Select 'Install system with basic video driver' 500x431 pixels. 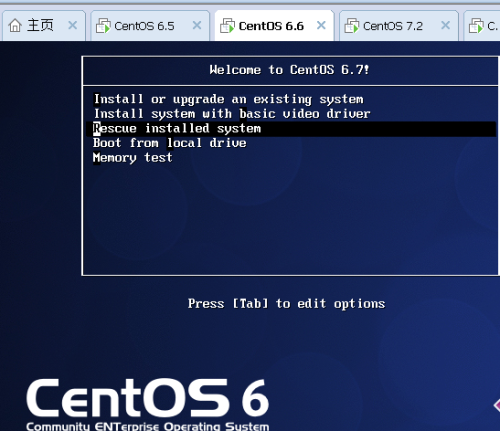pos(232,114)
